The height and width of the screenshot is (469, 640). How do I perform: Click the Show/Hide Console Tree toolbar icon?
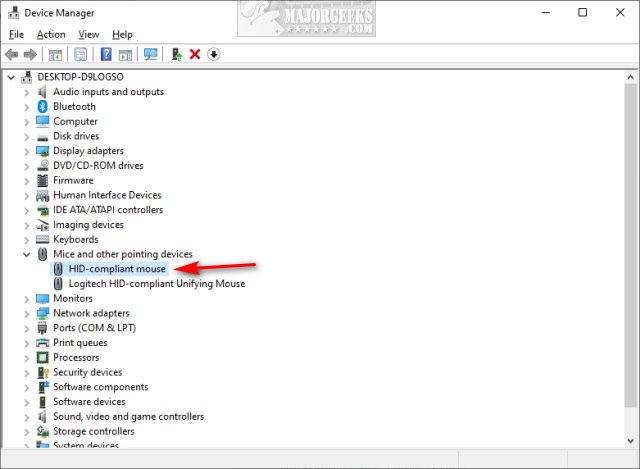pos(56,54)
